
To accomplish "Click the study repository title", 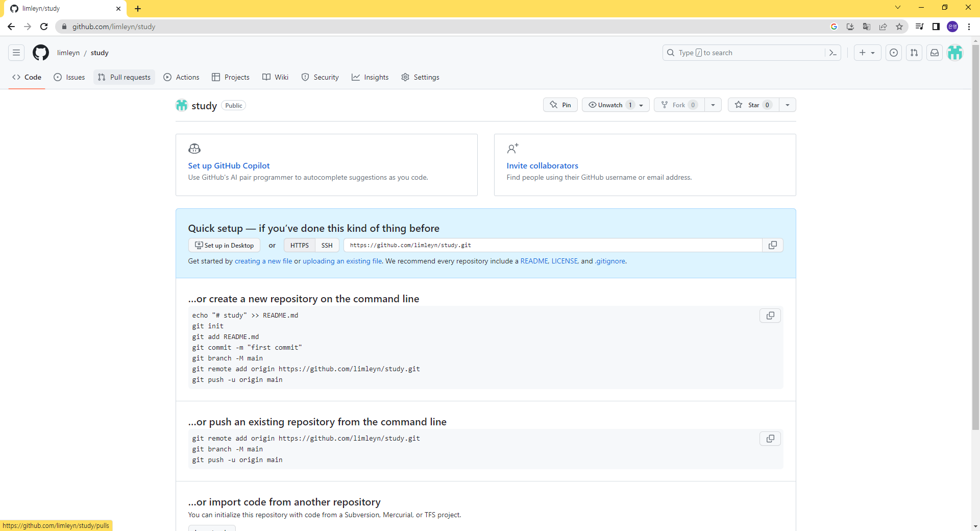I will point(204,106).
